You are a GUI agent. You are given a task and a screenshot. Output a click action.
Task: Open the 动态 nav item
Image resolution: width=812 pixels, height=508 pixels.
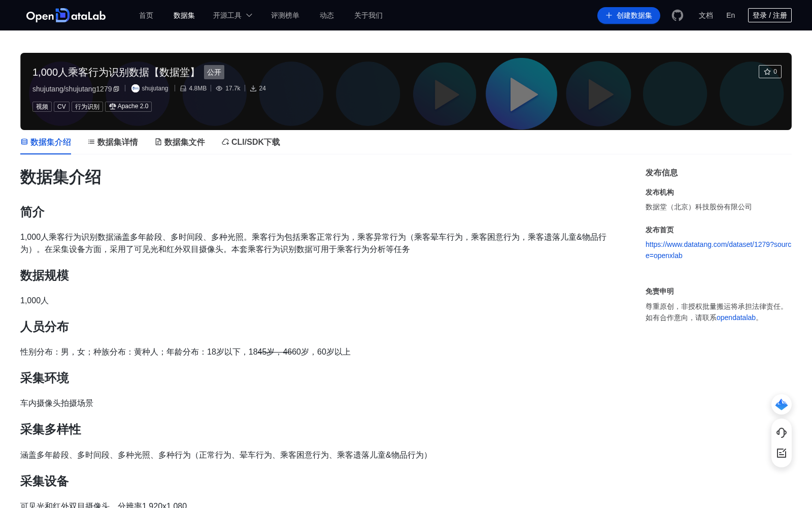[327, 15]
